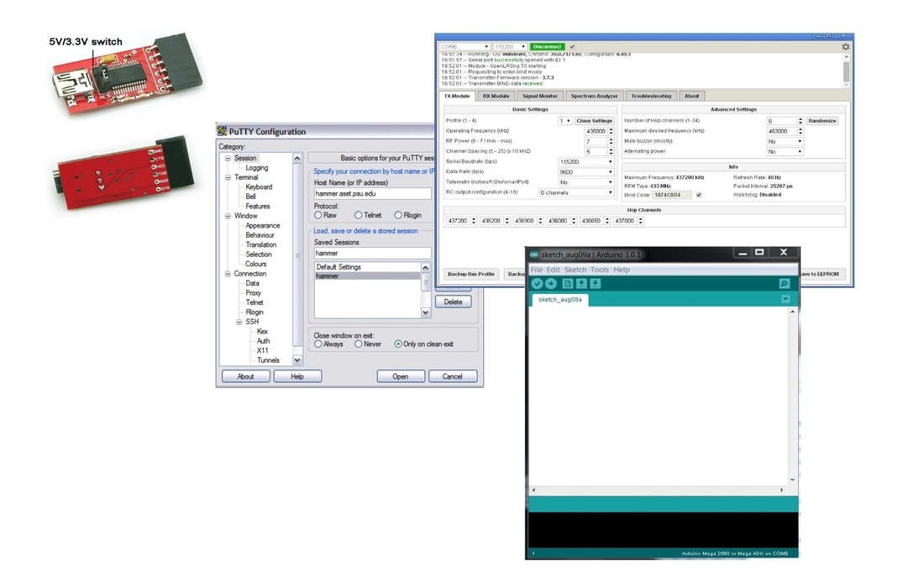Collapse the SSH tree node in PuTTY
The image size is (924, 577).
(239, 322)
